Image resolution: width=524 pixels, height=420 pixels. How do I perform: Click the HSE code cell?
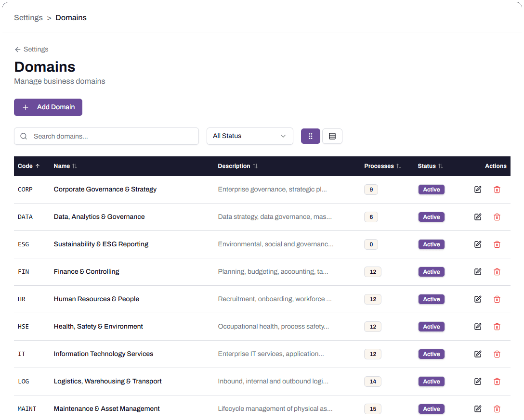tap(24, 327)
